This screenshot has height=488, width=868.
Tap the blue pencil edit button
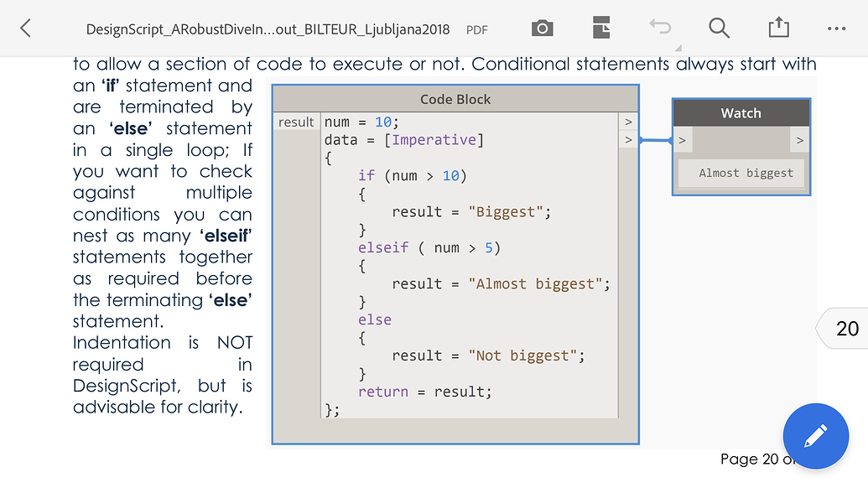point(815,436)
